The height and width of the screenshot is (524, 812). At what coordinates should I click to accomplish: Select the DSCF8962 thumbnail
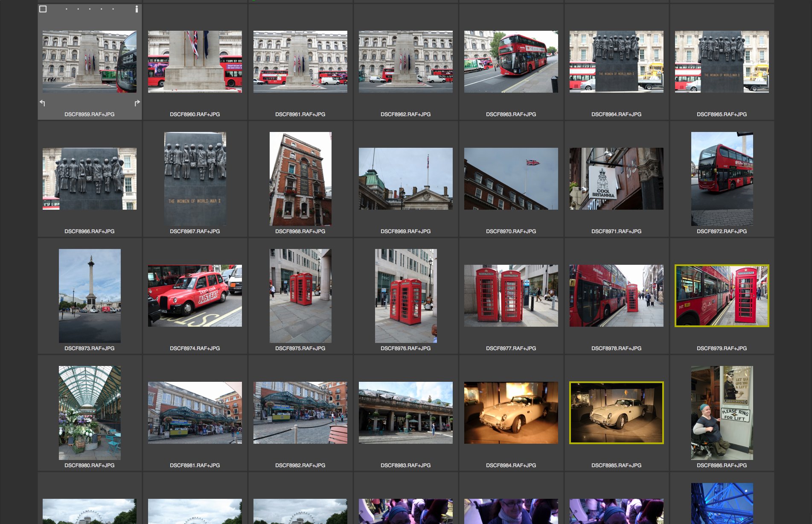pos(406,61)
